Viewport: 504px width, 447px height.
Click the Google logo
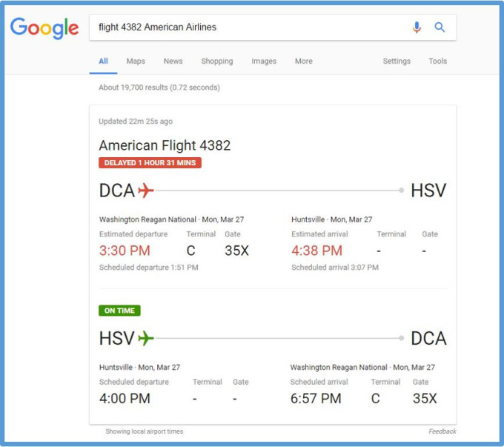44,28
